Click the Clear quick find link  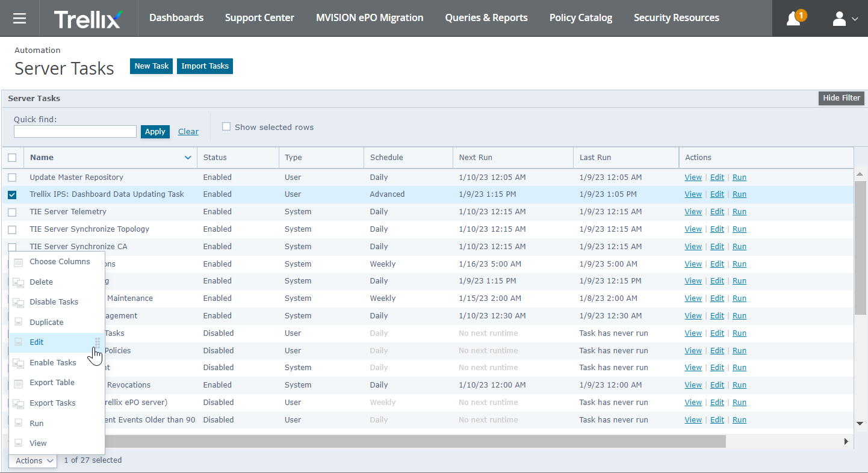[x=188, y=132]
